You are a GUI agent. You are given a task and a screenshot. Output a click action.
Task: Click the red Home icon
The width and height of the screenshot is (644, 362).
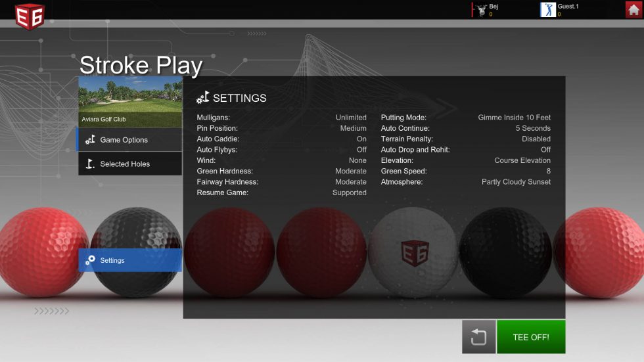click(x=633, y=10)
